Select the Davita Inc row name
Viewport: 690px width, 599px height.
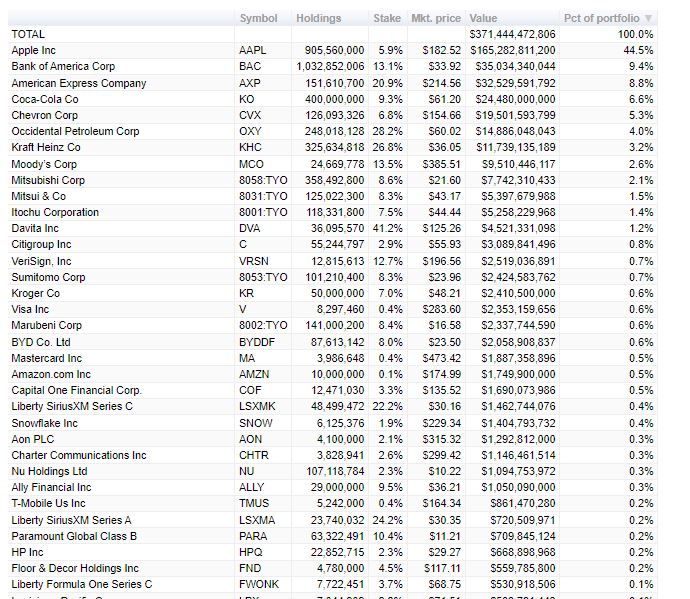(35, 228)
